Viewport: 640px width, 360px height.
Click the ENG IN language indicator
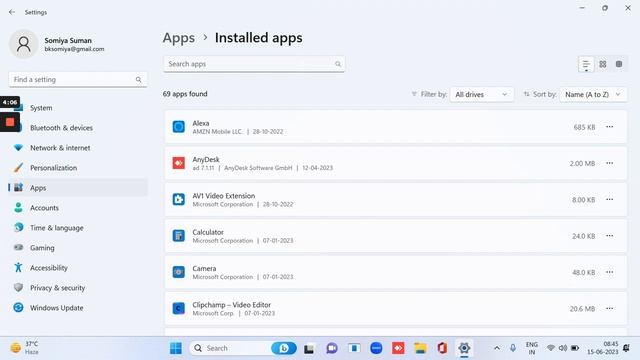(531, 348)
